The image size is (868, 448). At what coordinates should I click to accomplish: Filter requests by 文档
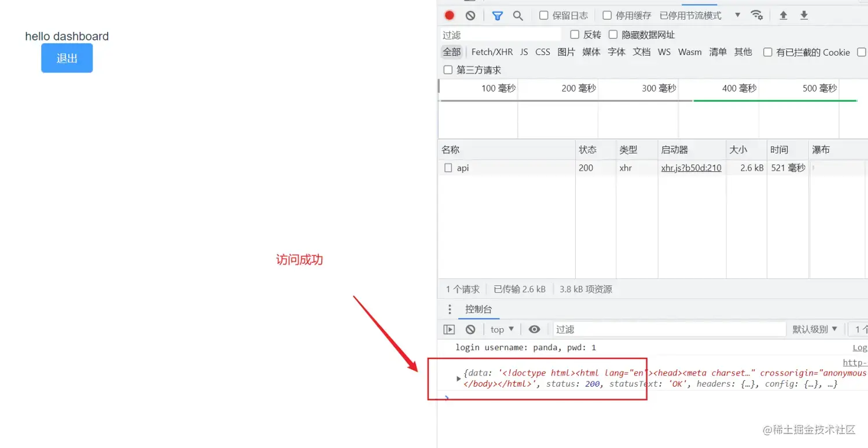(642, 52)
